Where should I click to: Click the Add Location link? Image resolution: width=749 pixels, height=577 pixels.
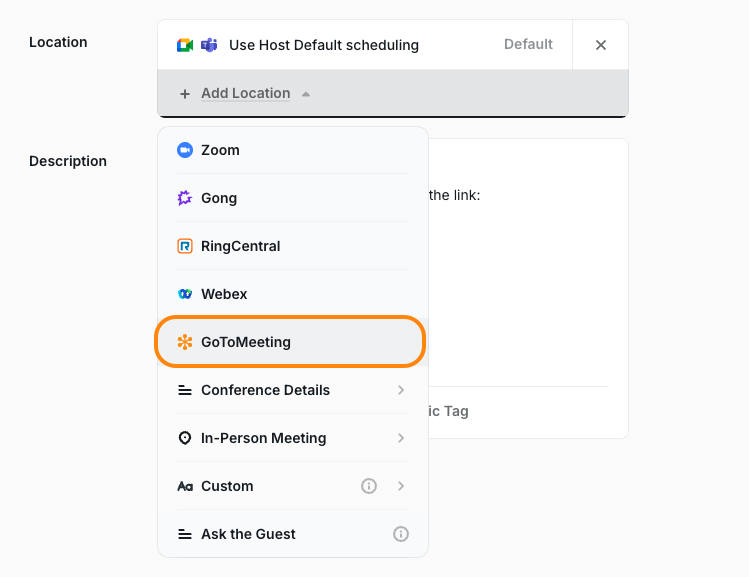coord(246,93)
